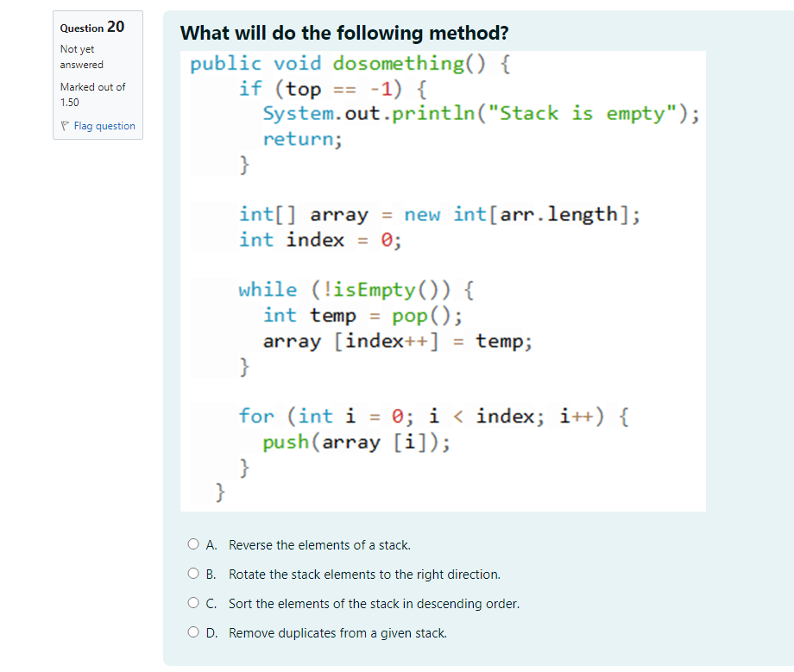The height and width of the screenshot is (672, 794).
Task: Click the Question 20 heading
Action: tap(91, 28)
